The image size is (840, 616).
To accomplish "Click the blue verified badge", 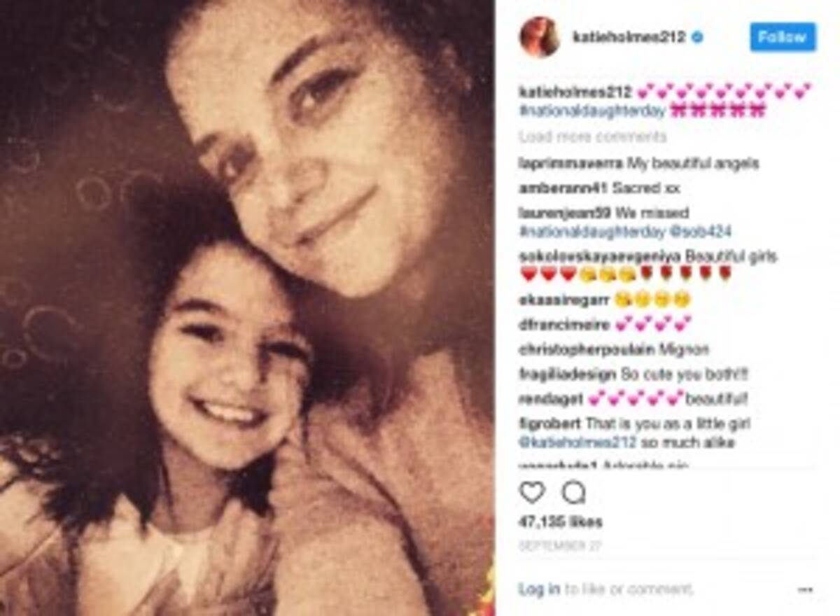I will [697, 36].
